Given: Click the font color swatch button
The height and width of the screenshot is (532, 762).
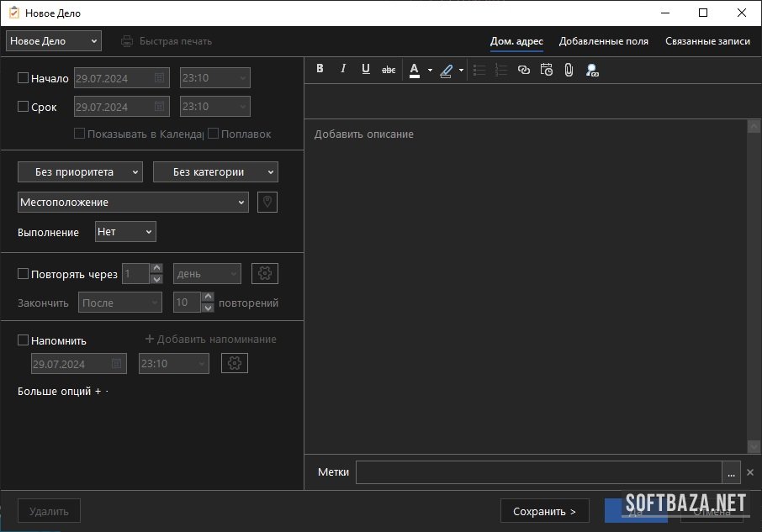Looking at the screenshot, I should coord(414,71).
